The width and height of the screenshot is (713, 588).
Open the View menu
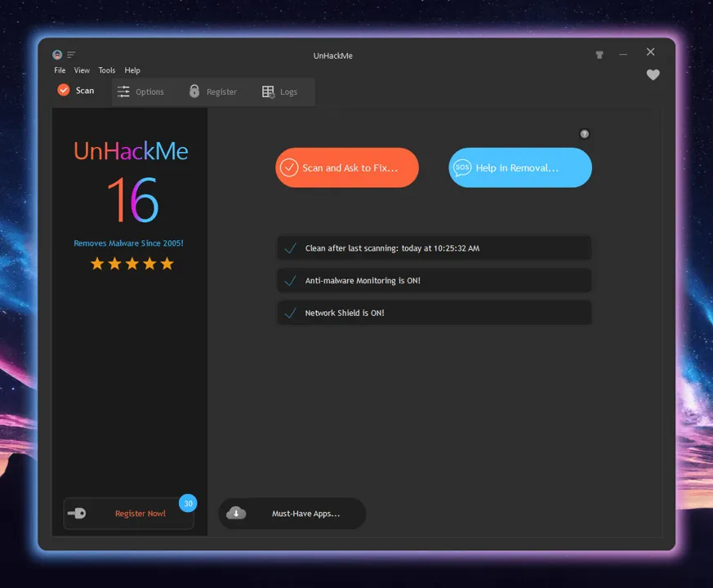(82, 70)
